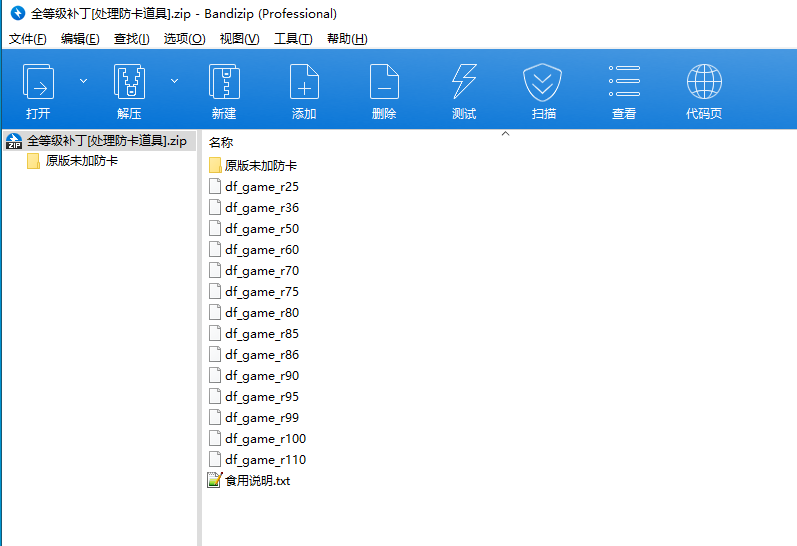This screenshot has height=546, width=797.
Task: Click the sort arrow above the file list
Action: 505,134
